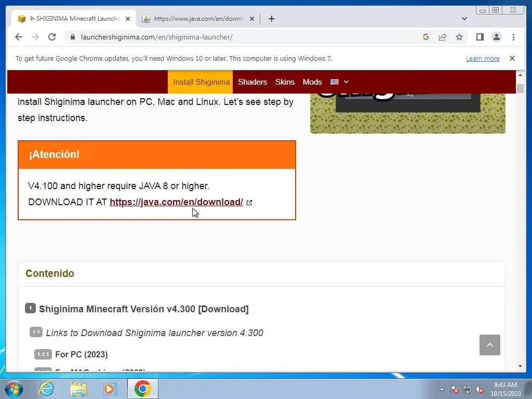This screenshot has width=532, height=399.
Task: Open Skins menu item
Action: pos(285,82)
